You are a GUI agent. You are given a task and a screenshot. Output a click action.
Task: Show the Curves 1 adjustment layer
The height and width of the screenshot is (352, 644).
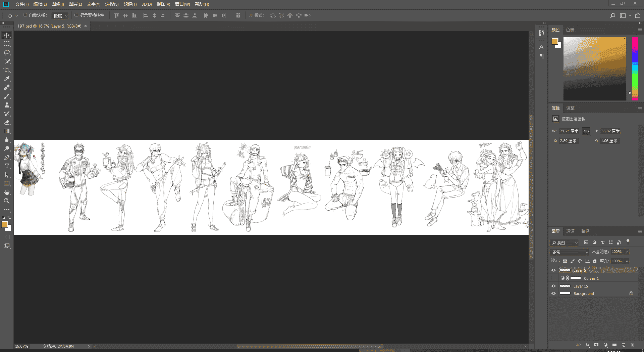[553, 278]
